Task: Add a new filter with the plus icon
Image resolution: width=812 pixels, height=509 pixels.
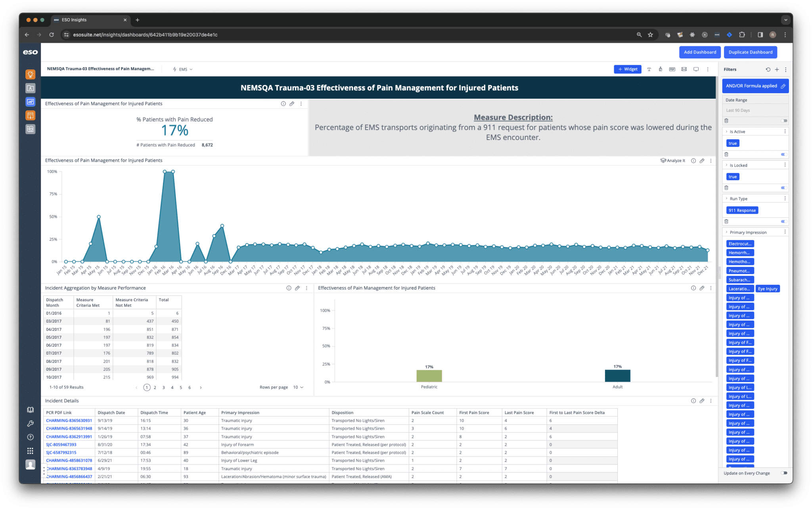Action: 777,69
